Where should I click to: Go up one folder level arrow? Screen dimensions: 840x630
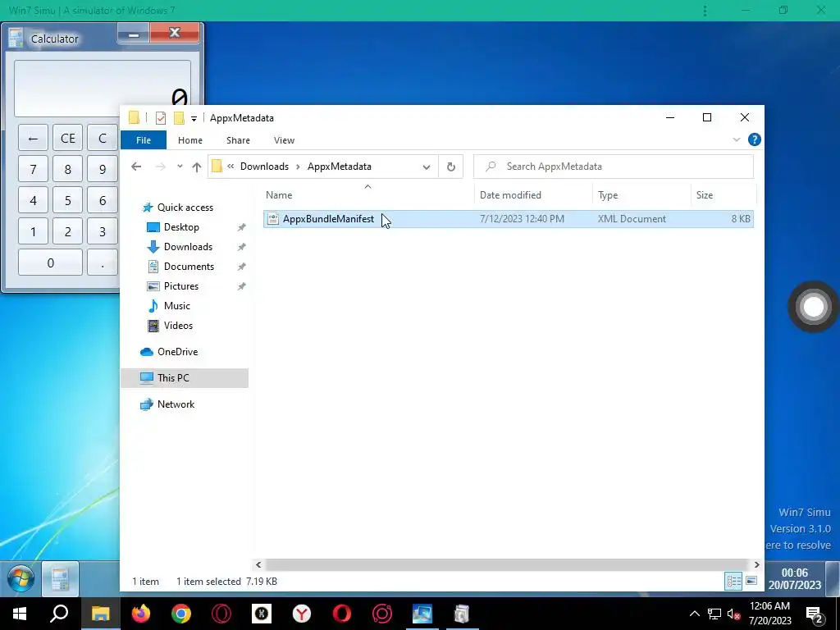tap(197, 167)
